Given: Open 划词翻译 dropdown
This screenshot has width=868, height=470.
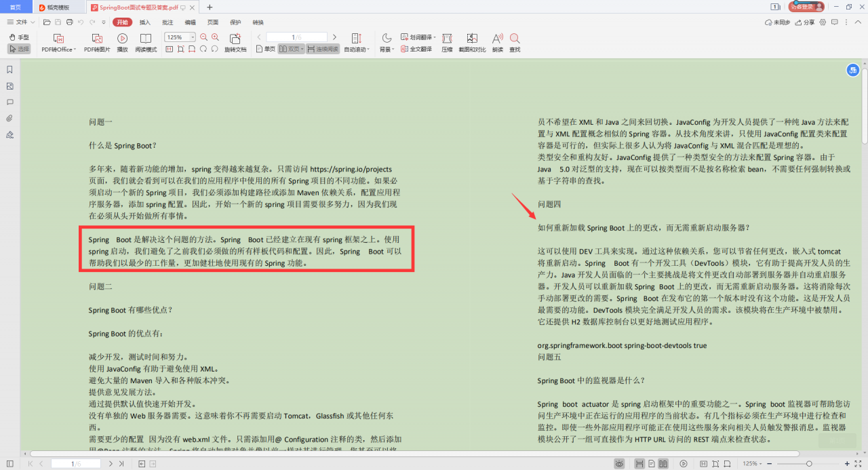Looking at the screenshot, I should [x=418, y=37].
